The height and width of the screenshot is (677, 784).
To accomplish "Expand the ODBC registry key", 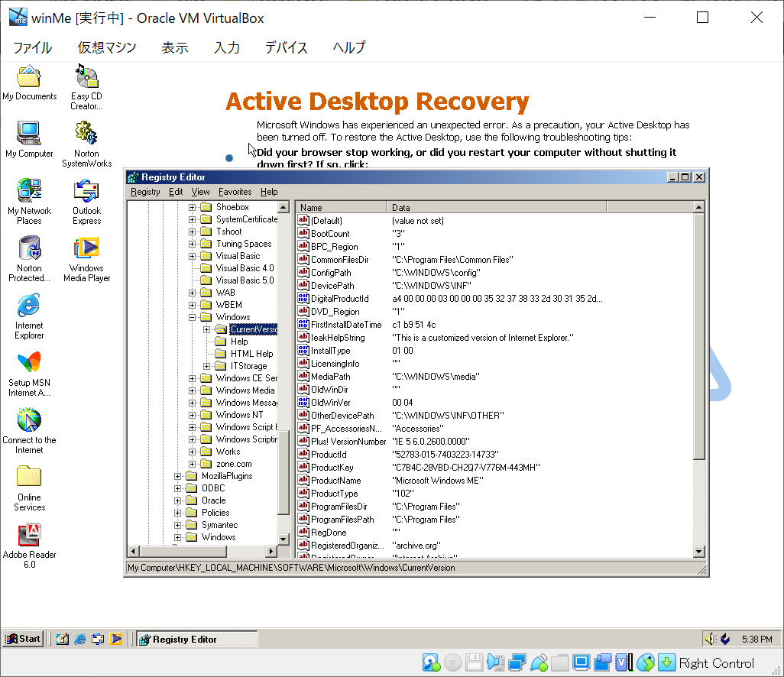I will coord(177,488).
